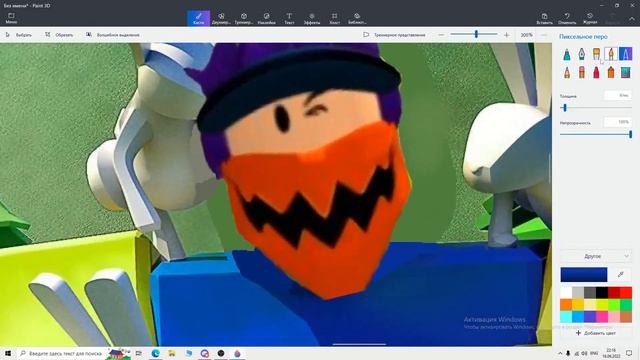Open the 3D shapes tab

244,18
